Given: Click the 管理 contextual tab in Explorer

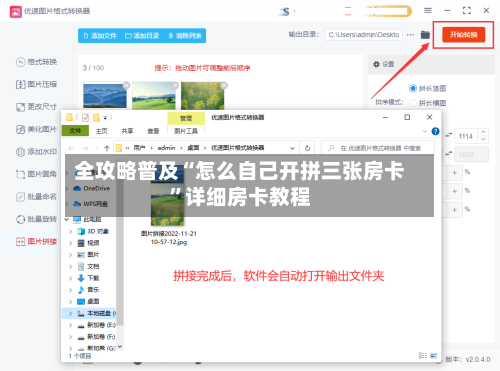Looking at the screenshot, I should click(186, 118).
